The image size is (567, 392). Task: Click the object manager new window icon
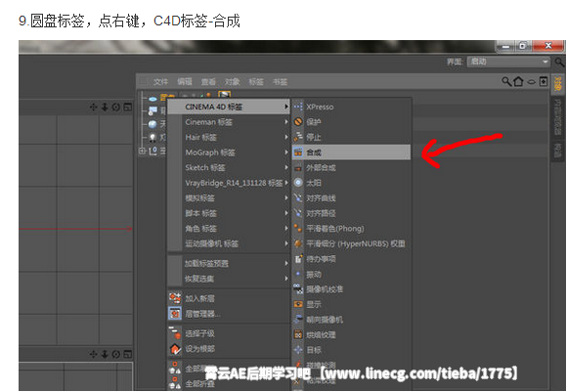click(544, 81)
